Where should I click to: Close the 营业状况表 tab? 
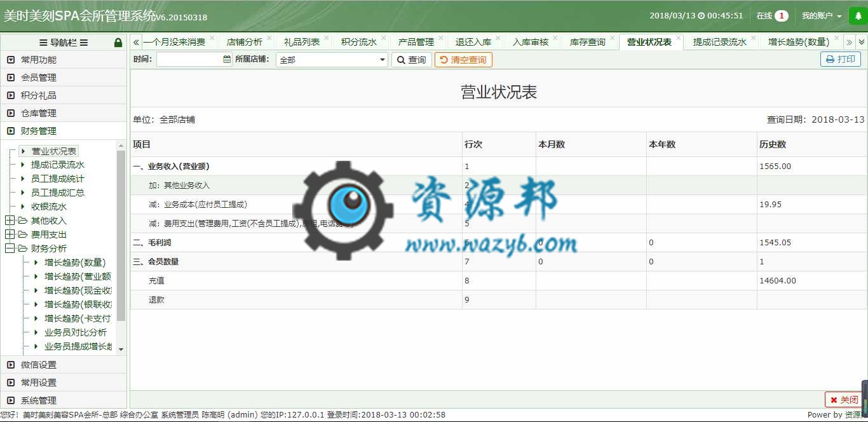[678, 38]
